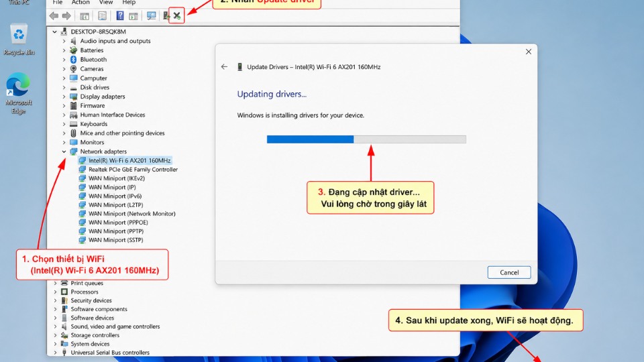Click the Mice and other pointing devices icon
The height and width of the screenshot is (362, 644).
tap(74, 133)
